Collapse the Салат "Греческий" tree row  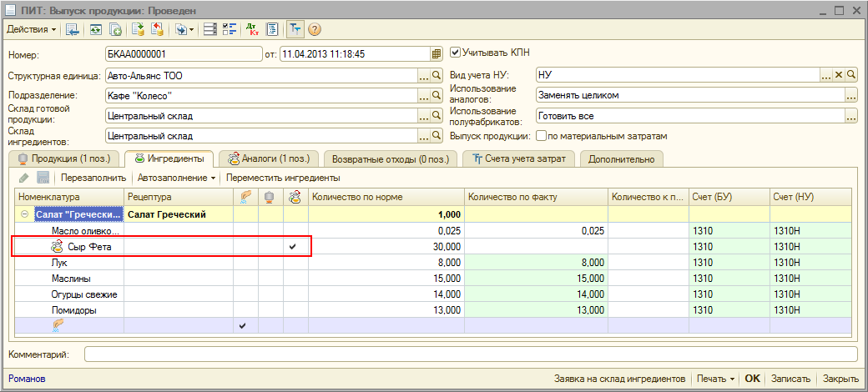(x=25, y=214)
